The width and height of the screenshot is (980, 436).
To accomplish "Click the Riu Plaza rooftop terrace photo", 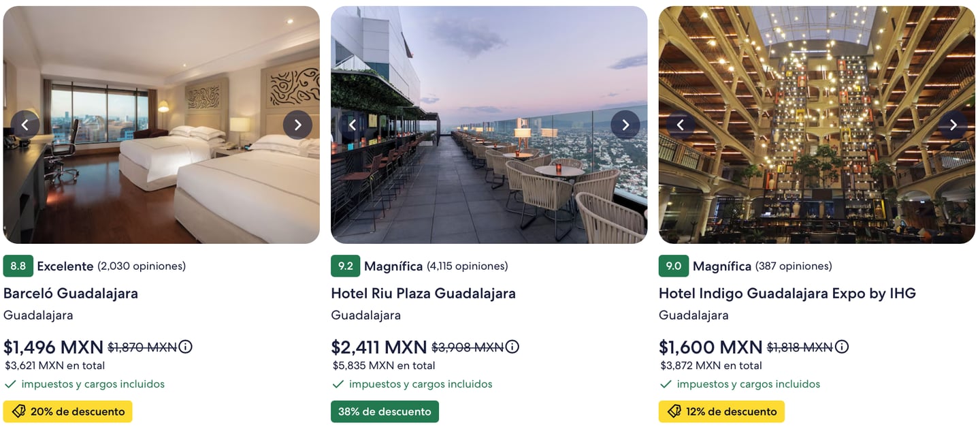I will click(x=489, y=184).
